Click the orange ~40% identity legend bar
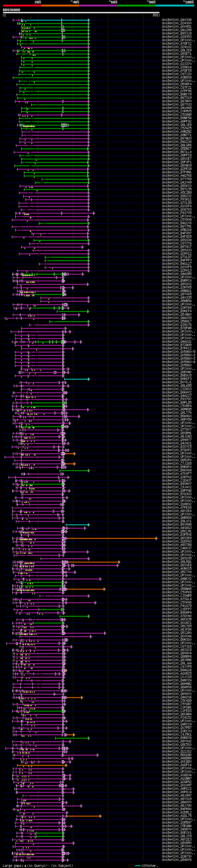Viewport: 197px width, 868px height. coord(60,6)
